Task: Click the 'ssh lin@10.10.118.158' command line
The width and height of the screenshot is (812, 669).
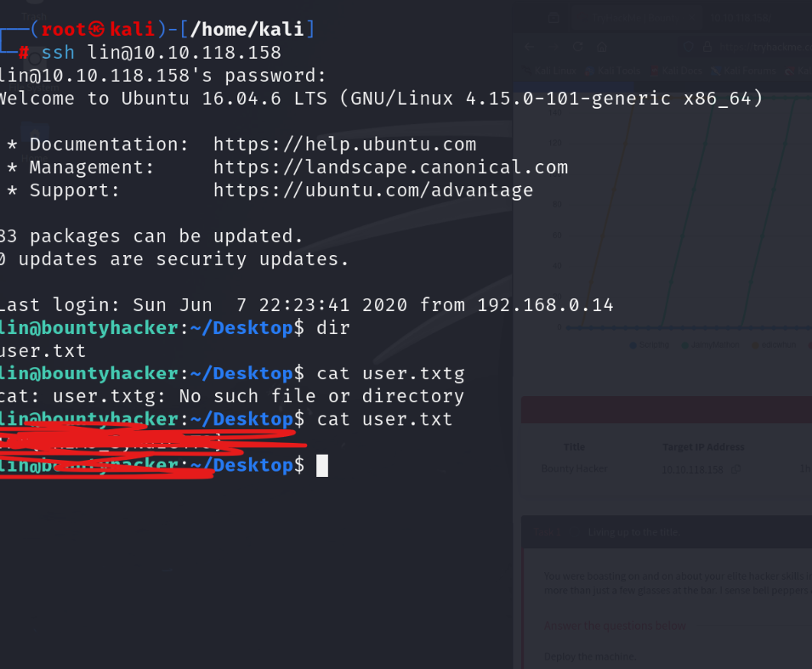Action: (161, 53)
